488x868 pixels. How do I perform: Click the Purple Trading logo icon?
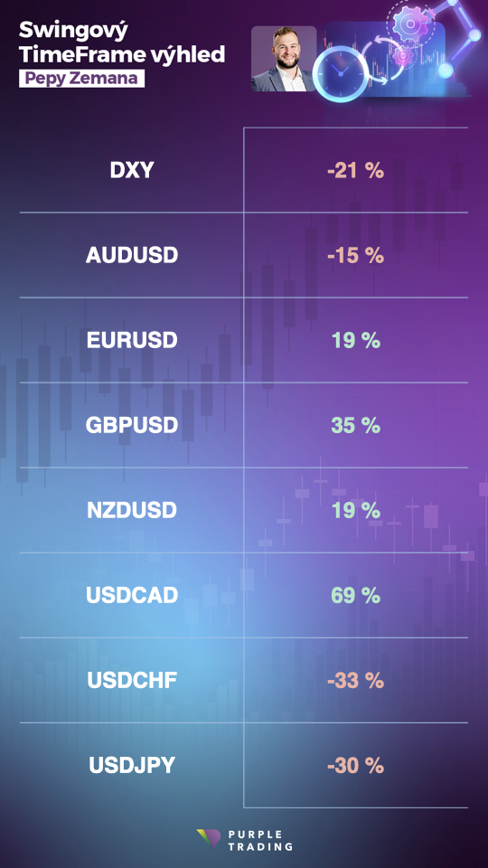pos(208,839)
